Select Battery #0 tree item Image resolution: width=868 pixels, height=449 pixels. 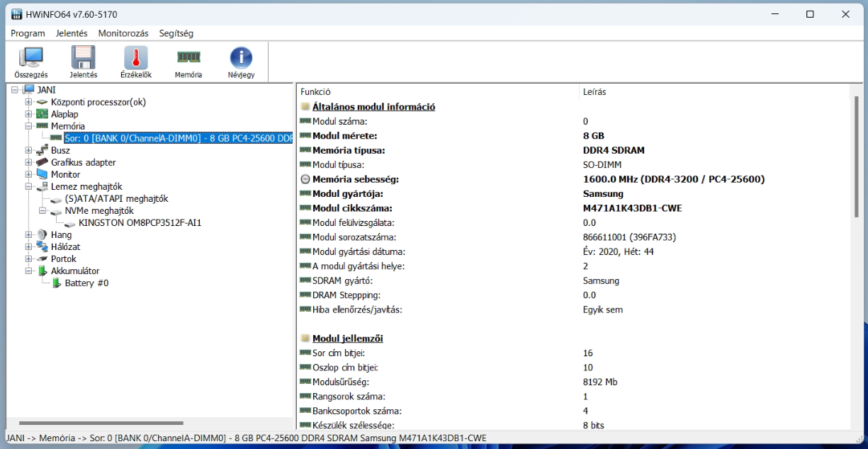[x=86, y=283]
